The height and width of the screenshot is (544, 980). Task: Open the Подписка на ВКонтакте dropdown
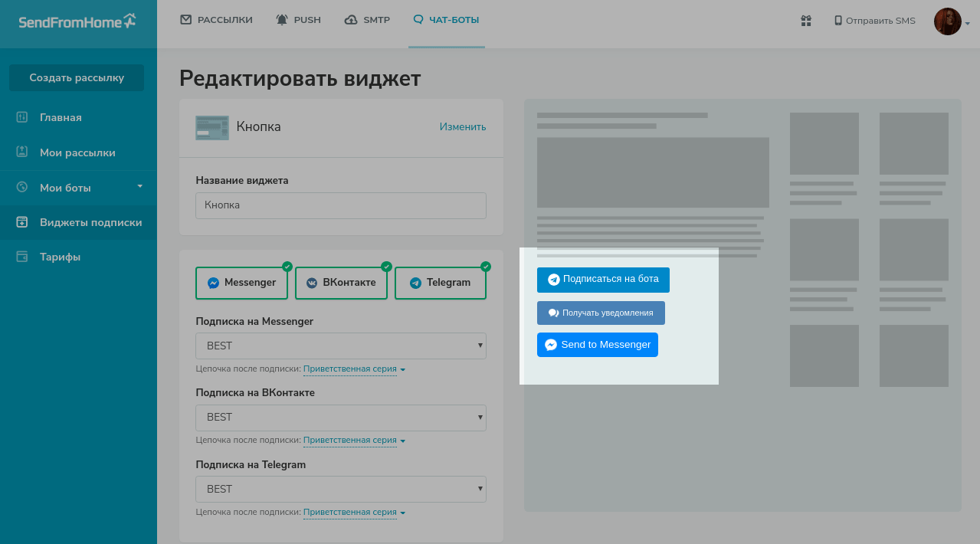(341, 417)
